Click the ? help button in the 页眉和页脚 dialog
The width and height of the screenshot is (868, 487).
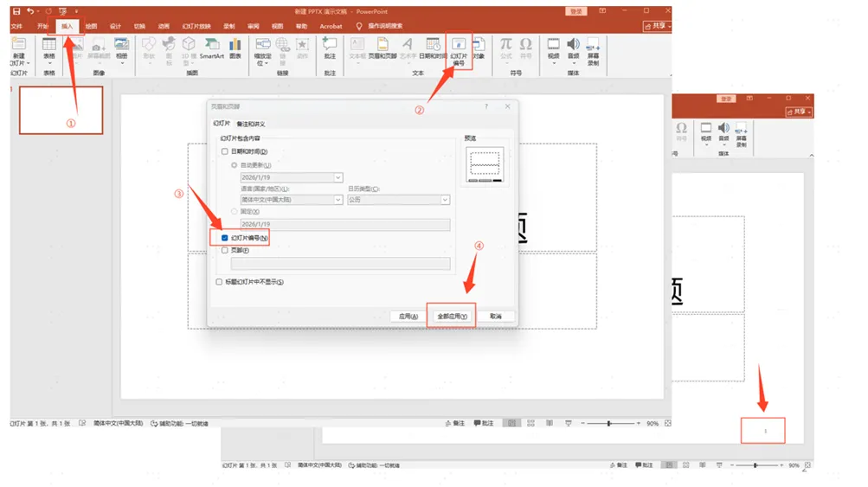486,106
